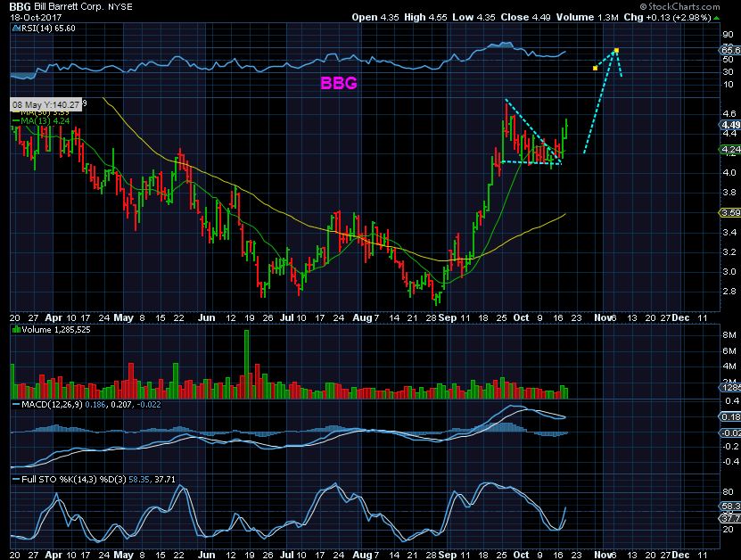Click the RSI(14) legend line icon
Image resolution: width=741 pixels, height=560 pixels.
pos(15,29)
